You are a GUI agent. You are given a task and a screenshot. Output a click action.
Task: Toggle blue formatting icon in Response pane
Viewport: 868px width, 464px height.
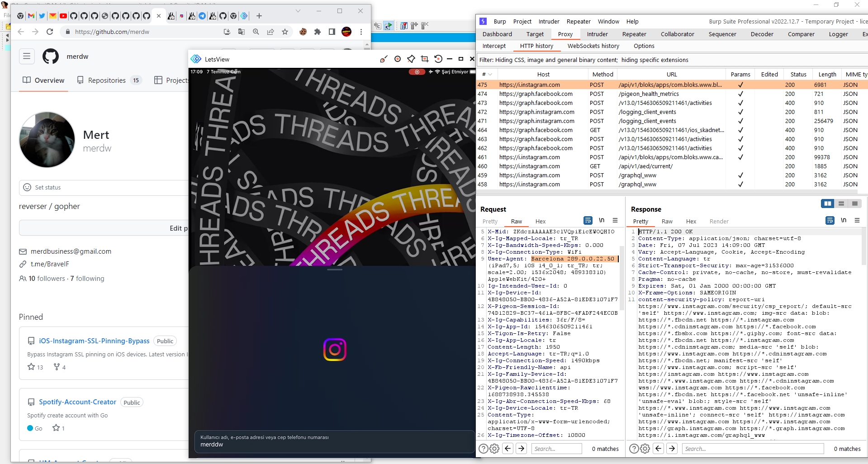click(x=830, y=220)
